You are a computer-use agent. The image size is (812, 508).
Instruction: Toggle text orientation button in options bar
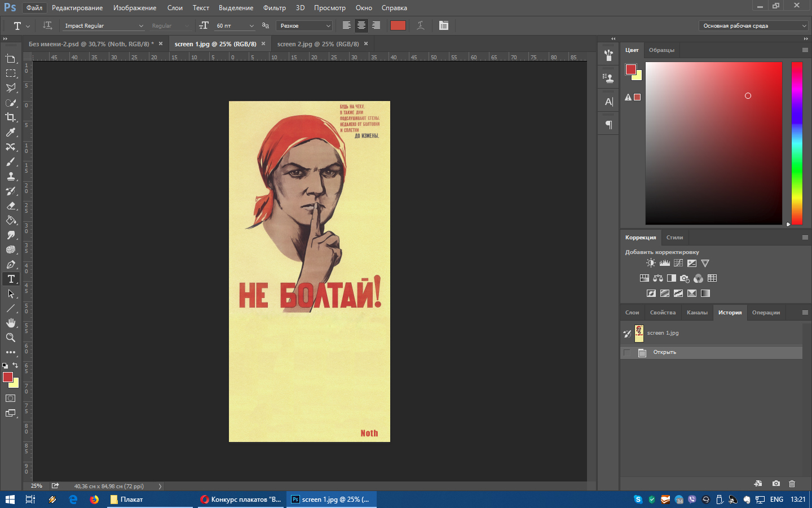47,25
